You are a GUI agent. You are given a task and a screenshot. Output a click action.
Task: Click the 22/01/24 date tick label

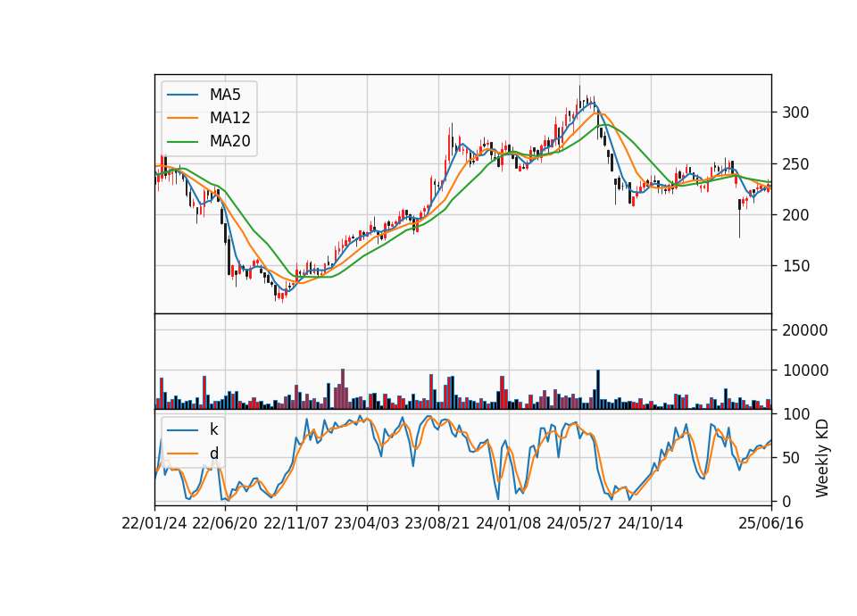[x=154, y=523]
